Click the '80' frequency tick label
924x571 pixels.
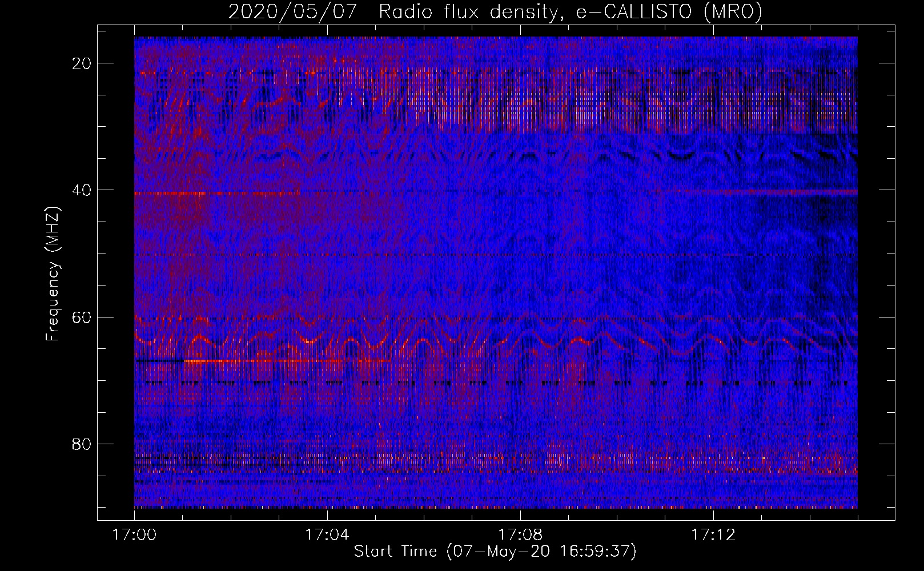coord(82,444)
